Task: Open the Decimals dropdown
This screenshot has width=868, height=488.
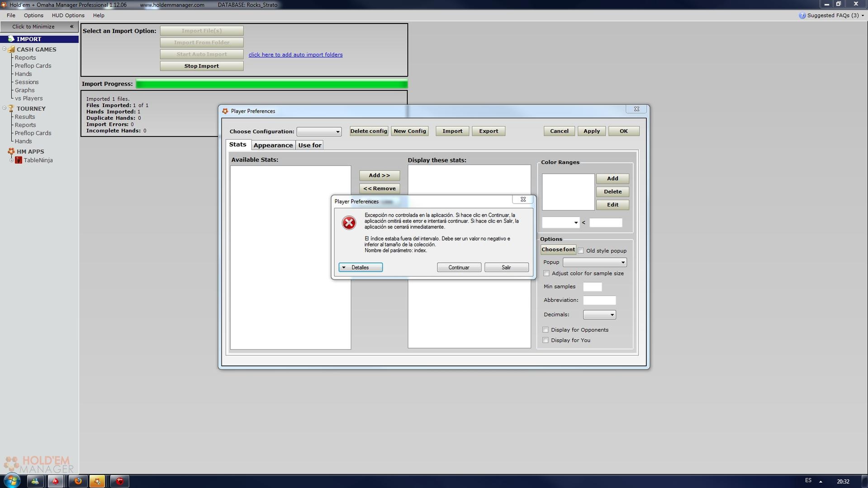Action: 599,315
